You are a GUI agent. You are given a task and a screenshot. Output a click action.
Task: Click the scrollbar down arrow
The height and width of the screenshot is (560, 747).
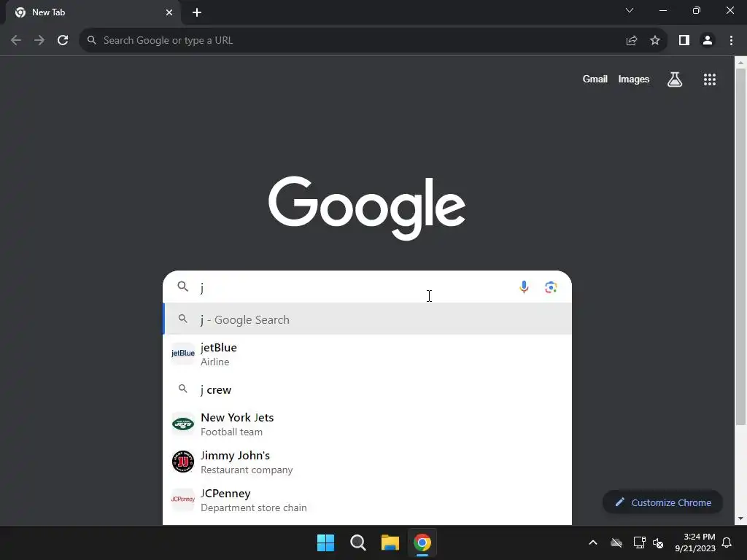(740, 518)
